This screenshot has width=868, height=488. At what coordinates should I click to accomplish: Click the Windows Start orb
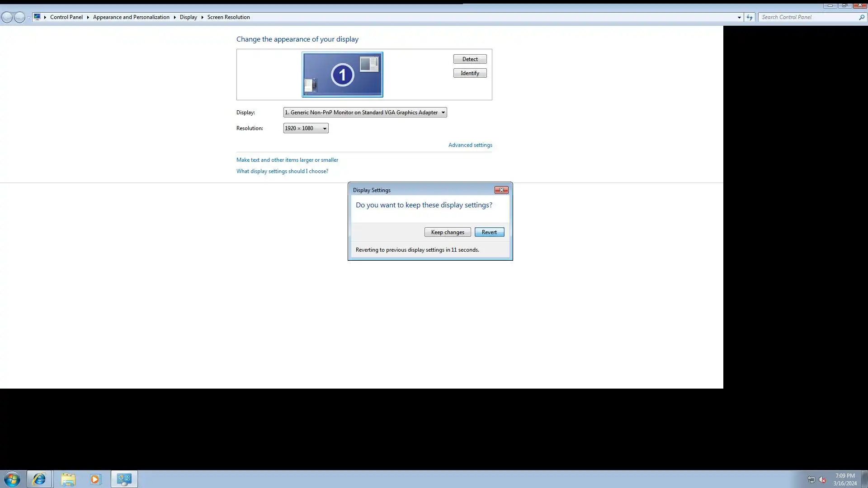point(12,479)
